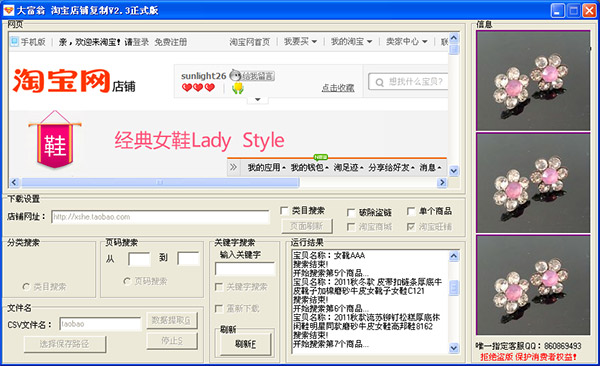Click the Taobao search box 想找什么宝贝
The width and height of the screenshot is (600, 366).
coord(408,82)
